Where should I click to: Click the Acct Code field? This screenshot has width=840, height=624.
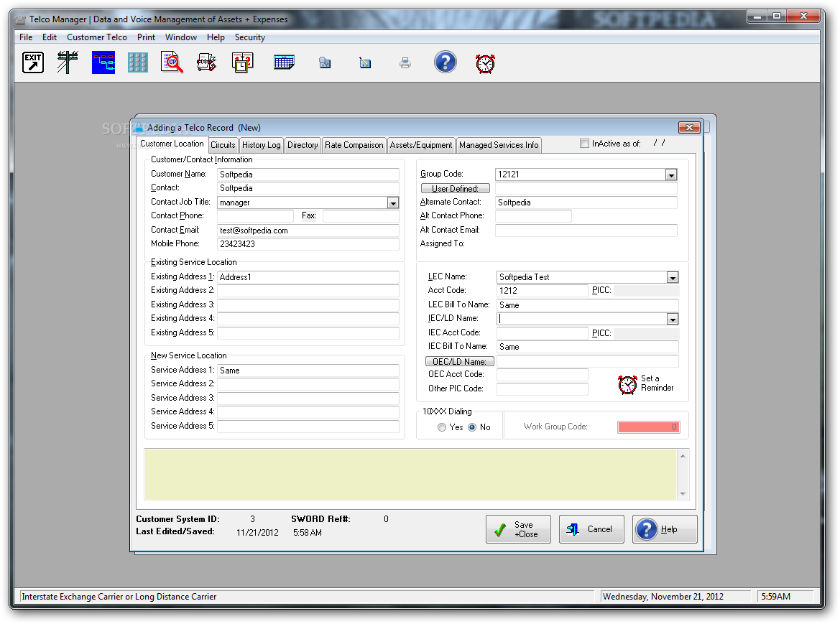[x=542, y=291]
